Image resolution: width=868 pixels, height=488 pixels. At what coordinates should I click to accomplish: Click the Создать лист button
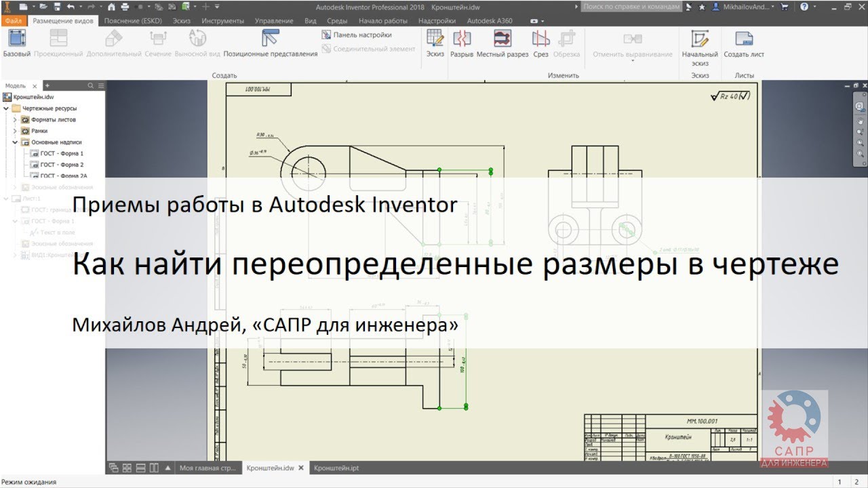click(x=744, y=43)
